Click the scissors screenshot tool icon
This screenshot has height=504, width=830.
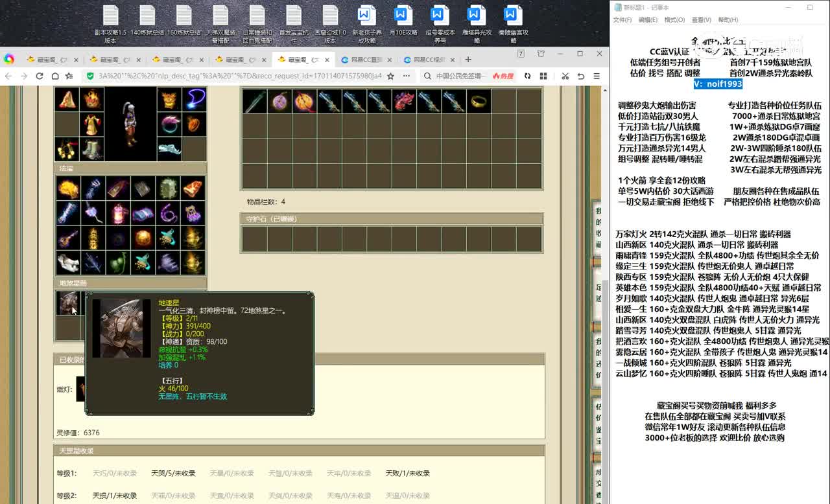point(565,76)
